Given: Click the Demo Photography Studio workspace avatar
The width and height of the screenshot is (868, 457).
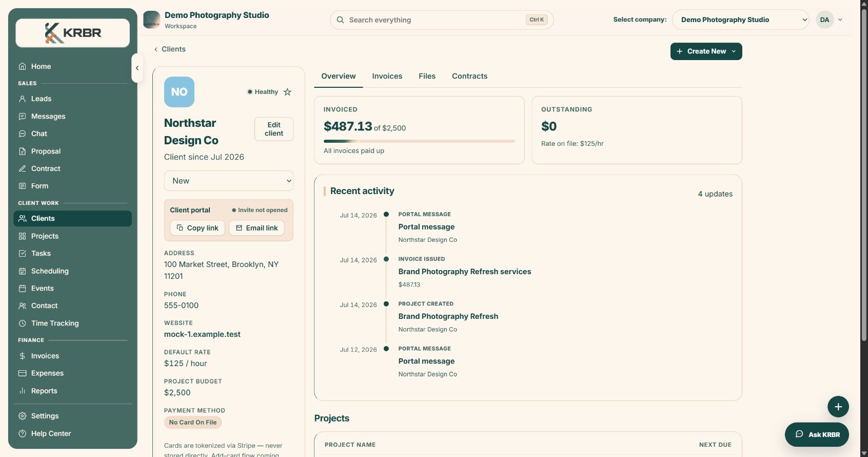Looking at the screenshot, I should click(x=151, y=20).
